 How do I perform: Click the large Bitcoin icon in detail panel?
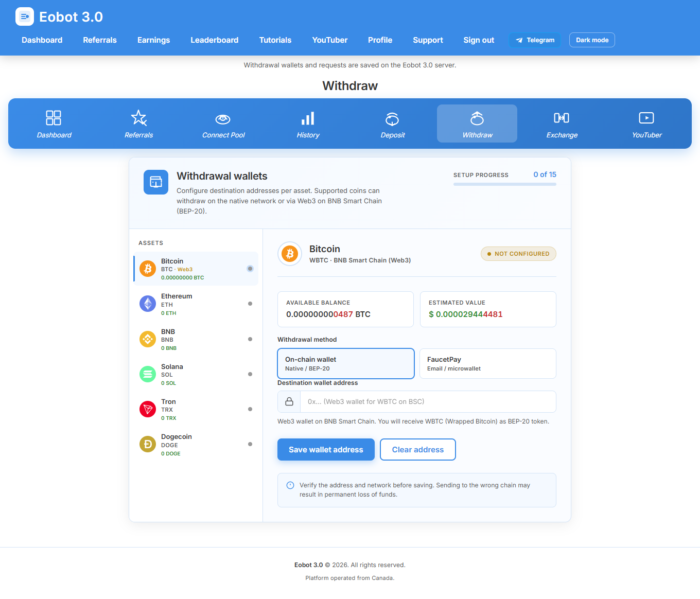(290, 254)
